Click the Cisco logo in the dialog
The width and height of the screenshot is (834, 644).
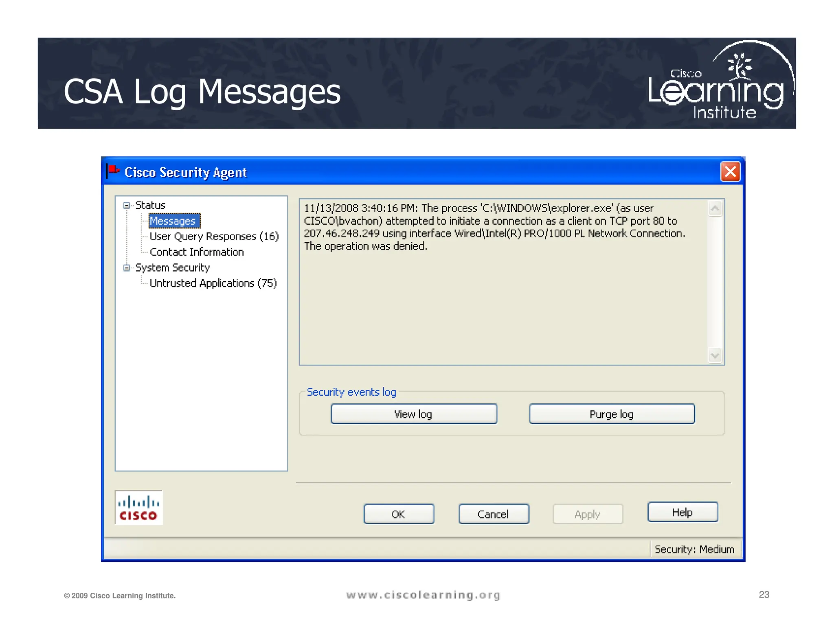click(139, 508)
